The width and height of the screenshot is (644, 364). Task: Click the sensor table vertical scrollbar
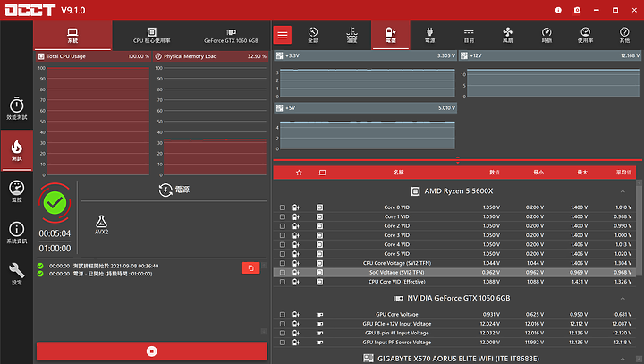point(639,230)
